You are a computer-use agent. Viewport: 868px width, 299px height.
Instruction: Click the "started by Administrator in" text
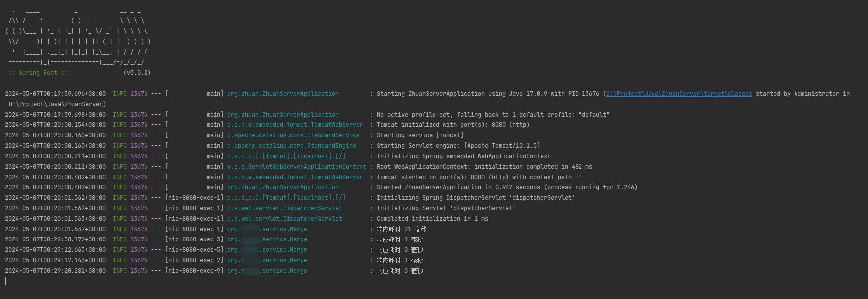pyautogui.click(x=802, y=94)
